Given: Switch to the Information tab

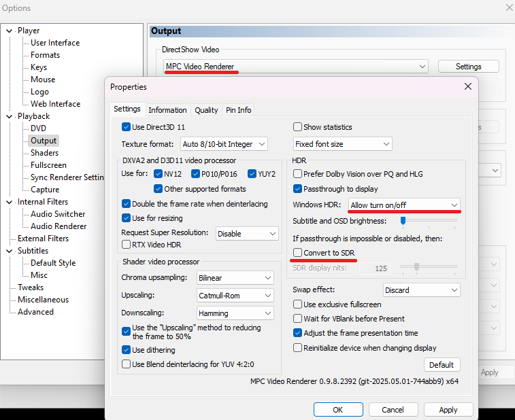Looking at the screenshot, I should click(x=167, y=110).
